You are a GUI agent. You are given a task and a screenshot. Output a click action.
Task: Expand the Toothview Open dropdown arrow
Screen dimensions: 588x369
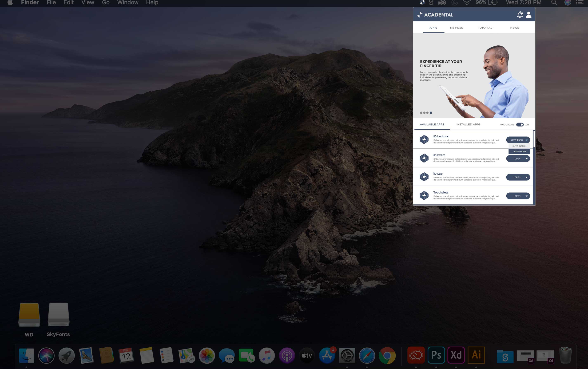[x=526, y=196]
